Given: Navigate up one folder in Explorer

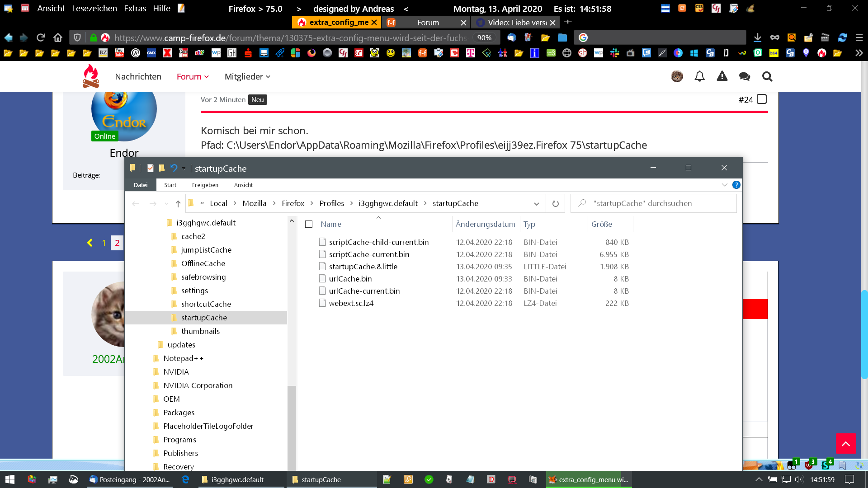Looking at the screenshot, I should 178,203.
